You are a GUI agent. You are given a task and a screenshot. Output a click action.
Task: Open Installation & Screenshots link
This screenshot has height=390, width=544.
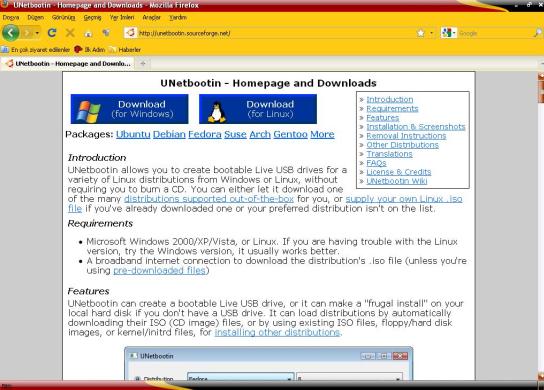(x=416, y=127)
